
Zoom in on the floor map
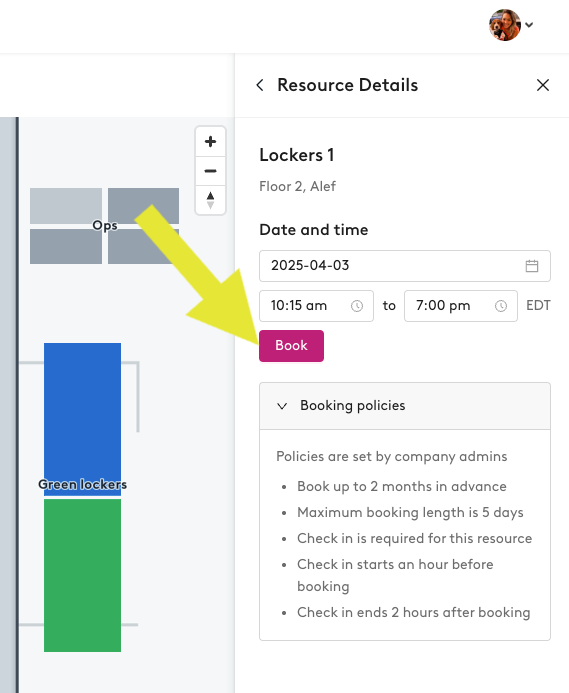click(x=210, y=141)
